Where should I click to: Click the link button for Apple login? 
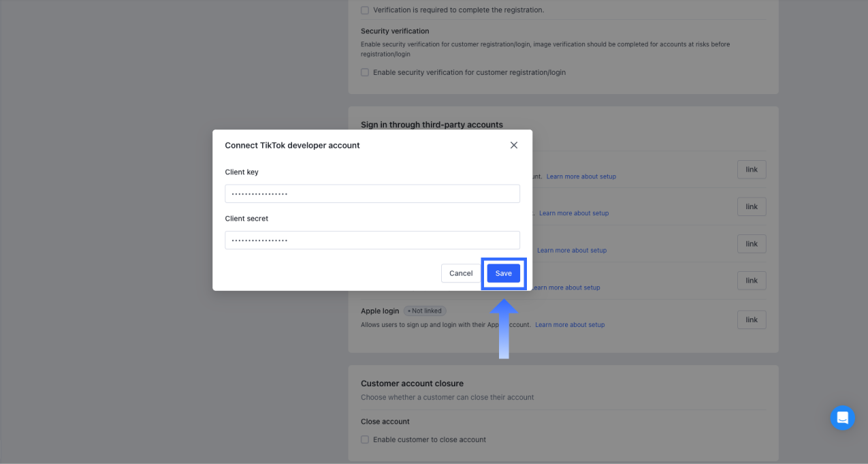(751, 320)
